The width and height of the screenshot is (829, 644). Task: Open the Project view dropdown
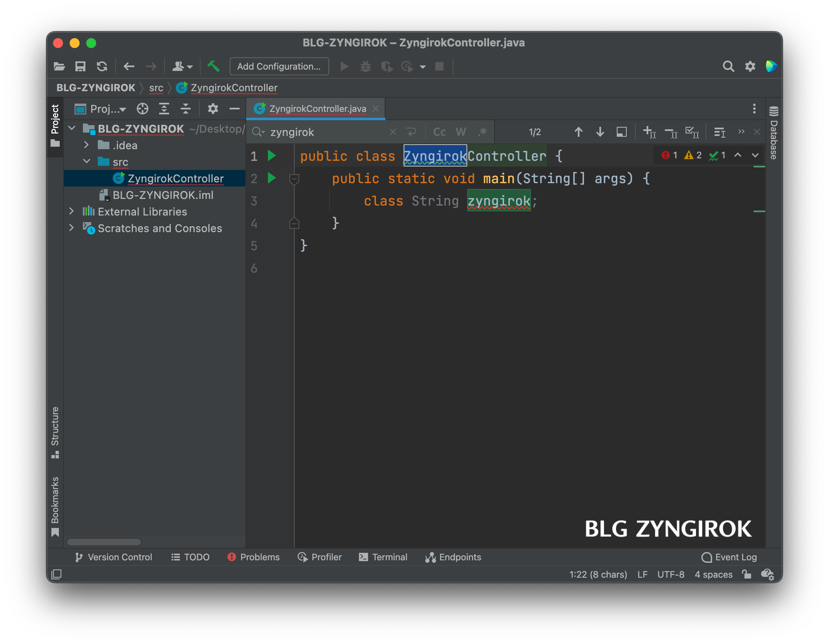(x=108, y=109)
